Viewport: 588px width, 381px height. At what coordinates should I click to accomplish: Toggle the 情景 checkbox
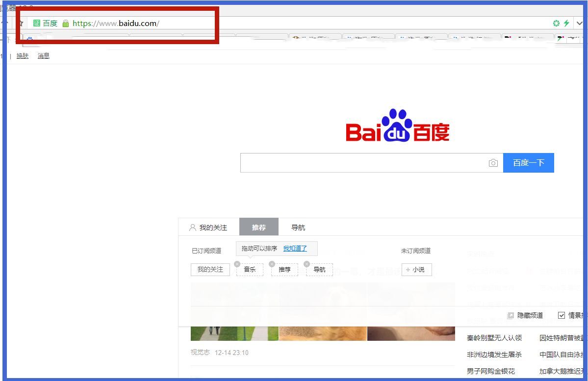(562, 315)
